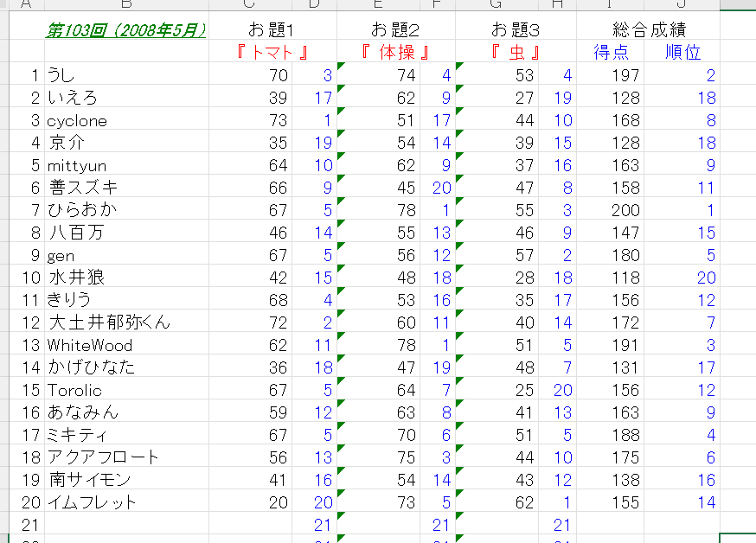Click entry number 13 beside WhiteWood
756x543 pixels.
click(27, 345)
